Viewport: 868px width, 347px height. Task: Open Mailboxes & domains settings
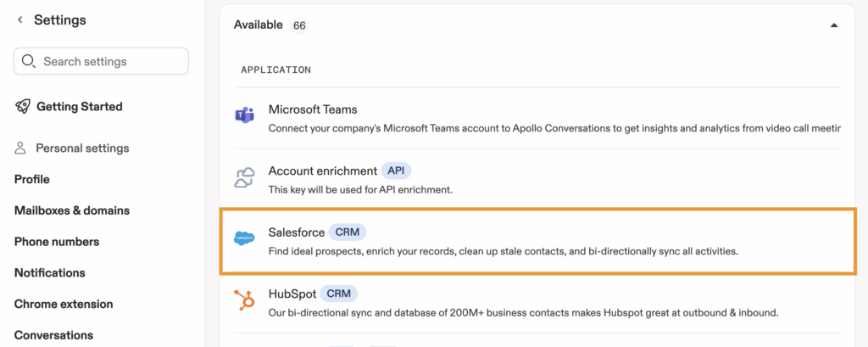pyautogui.click(x=72, y=210)
